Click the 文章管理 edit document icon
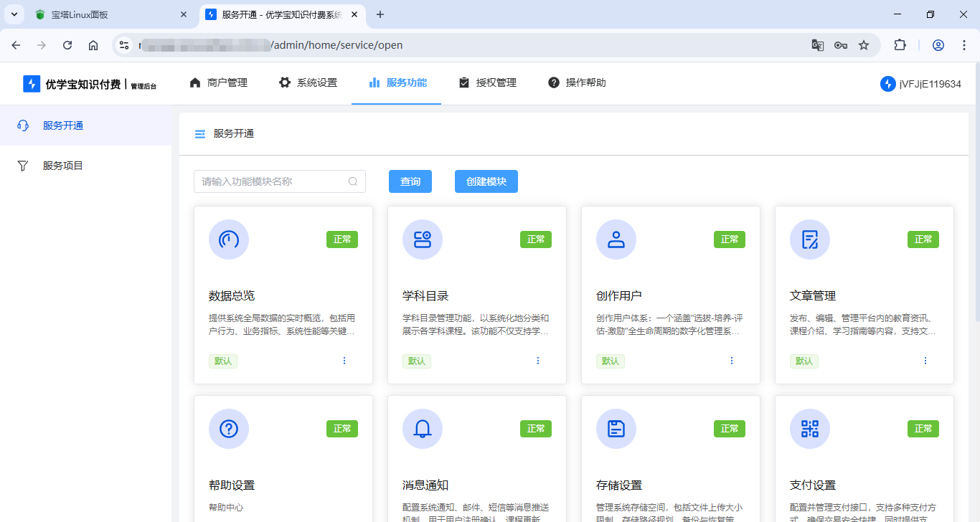This screenshot has height=522, width=980. tap(809, 239)
